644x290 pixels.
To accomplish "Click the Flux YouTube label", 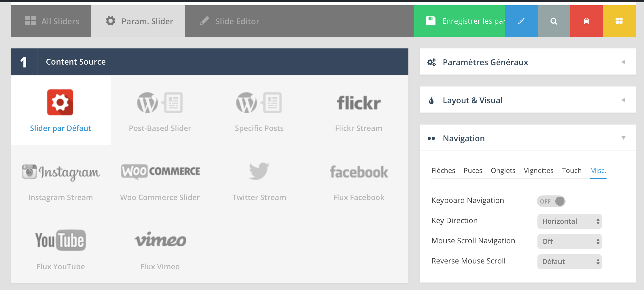I will coord(60,267).
